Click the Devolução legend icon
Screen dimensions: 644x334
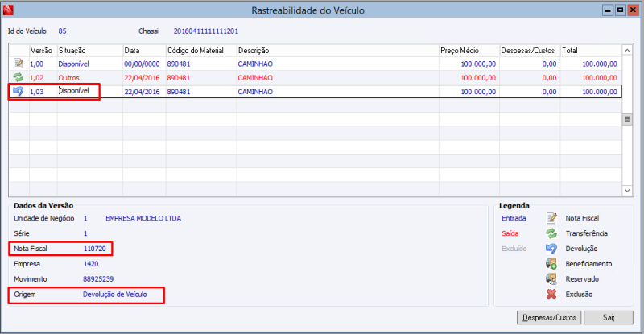(x=551, y=249)
